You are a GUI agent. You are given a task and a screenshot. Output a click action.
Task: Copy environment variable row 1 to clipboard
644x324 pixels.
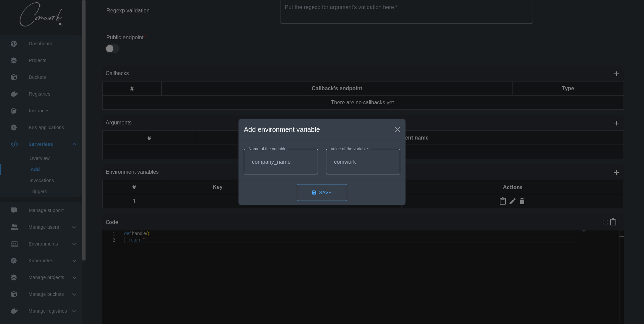click(503, 201)
